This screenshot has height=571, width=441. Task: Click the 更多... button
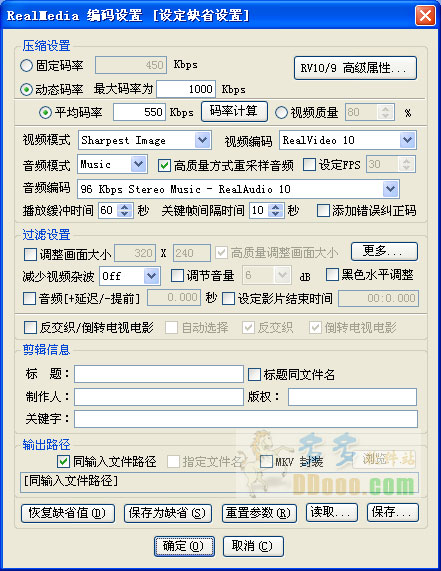click(384, 251)
